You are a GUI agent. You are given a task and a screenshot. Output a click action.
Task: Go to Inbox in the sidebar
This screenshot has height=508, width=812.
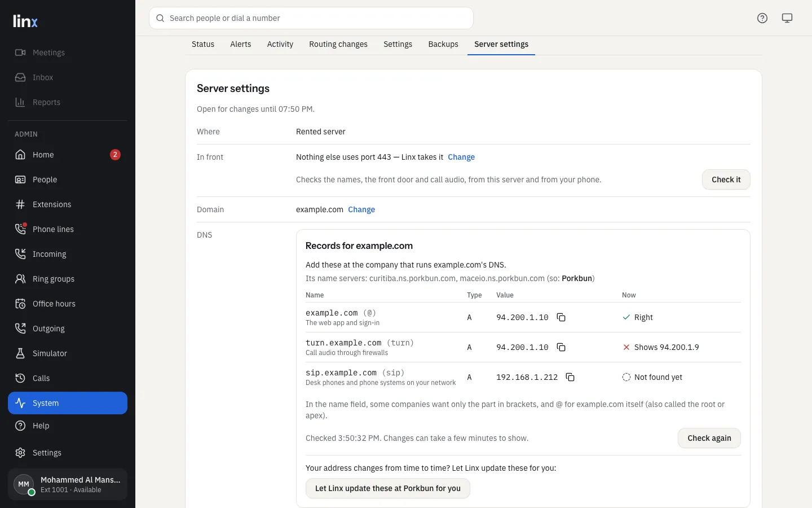click(68, 77)
